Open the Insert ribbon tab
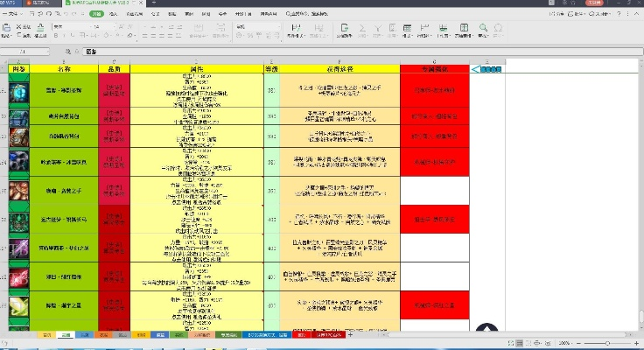Screen dimensions: 644x350 click(113, 13)
